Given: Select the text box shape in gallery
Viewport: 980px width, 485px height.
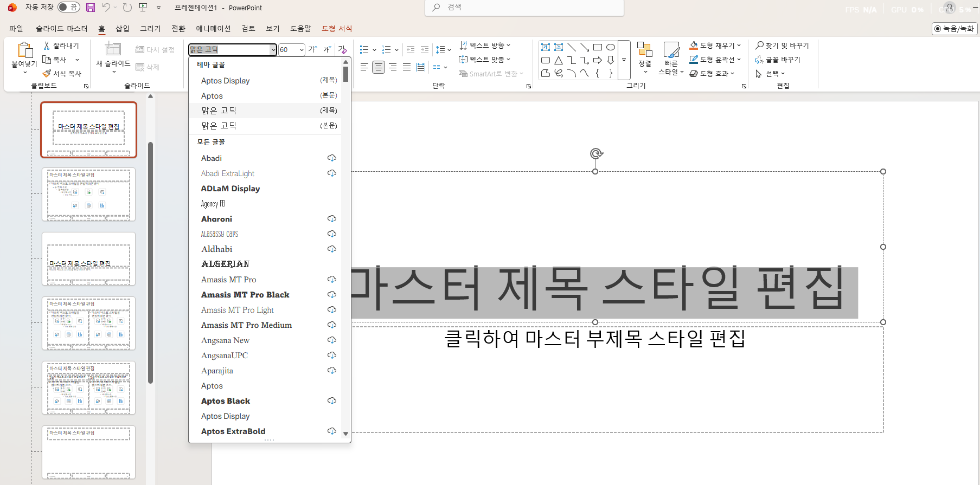Looking at the screenshot, I should [x=546, y=47].
